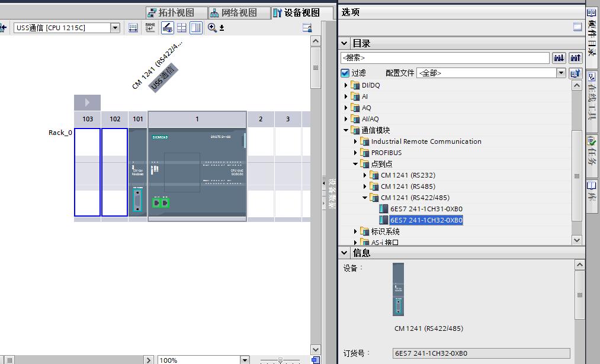Click the 选项 panel window icon
600x364 pixels.
577,27
